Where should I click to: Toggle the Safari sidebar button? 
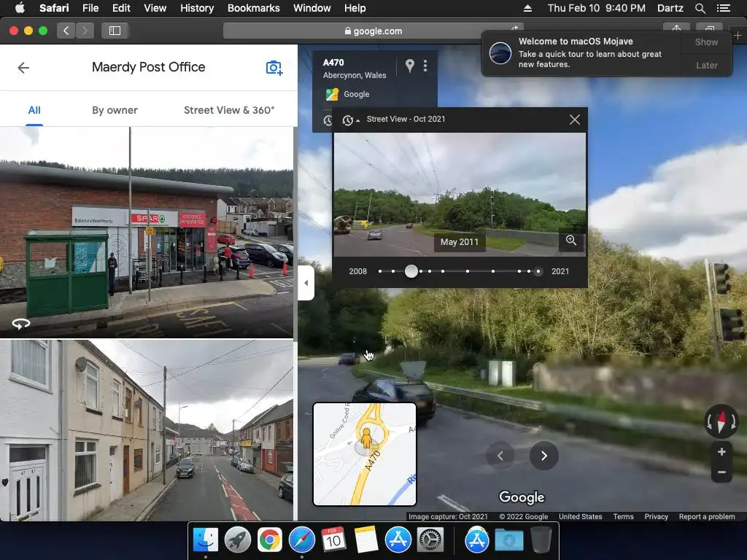(x=115, y=31)
